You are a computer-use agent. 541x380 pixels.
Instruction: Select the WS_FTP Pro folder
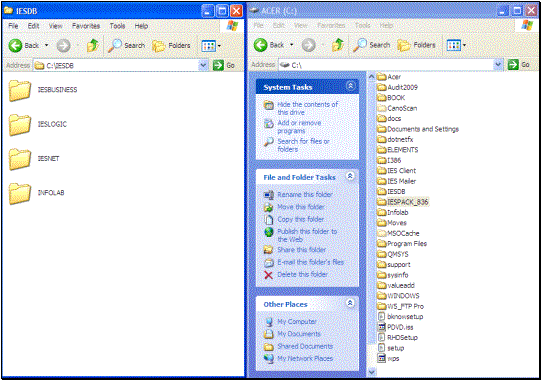pos(400,306)
